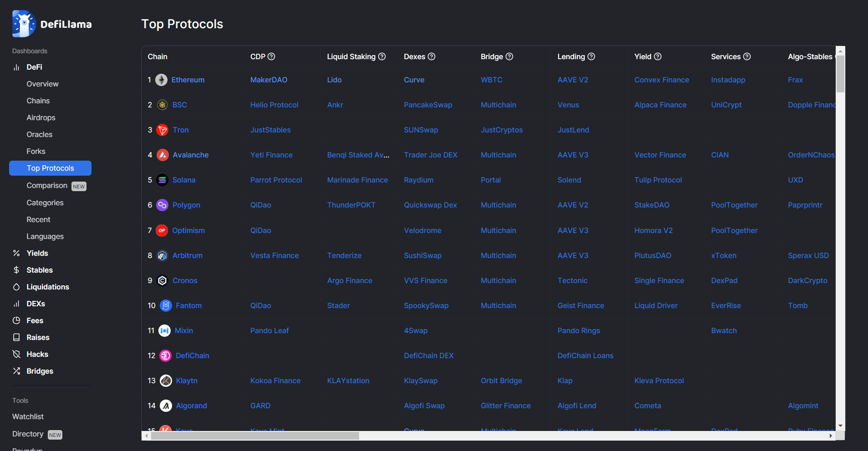This screenshot has width=868, height=451.
Task: Click the Hacks shield icon in sidebar
Action: click(x=16, y=354)
